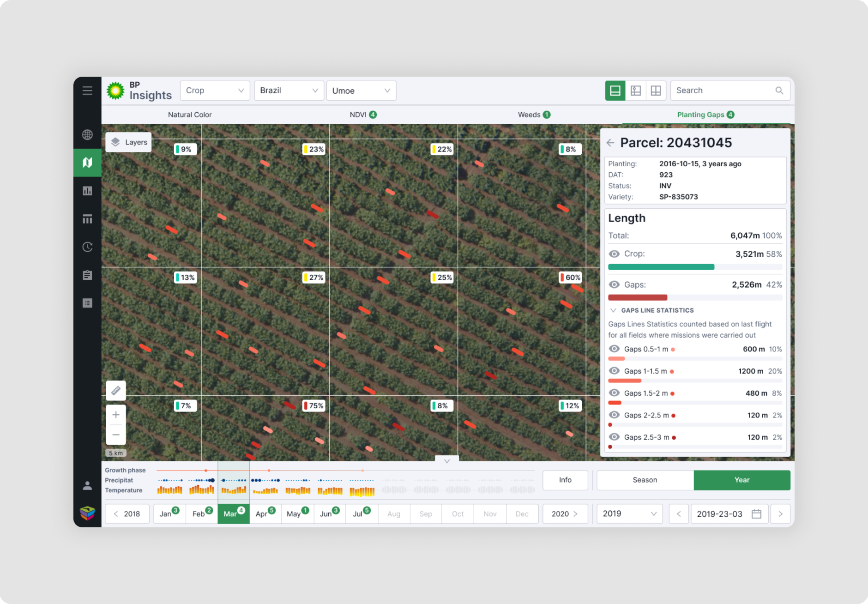Viewport: 868px width, 604px height.
Task: Toggle visibility of Crop length
Action: tap(614, 254)
